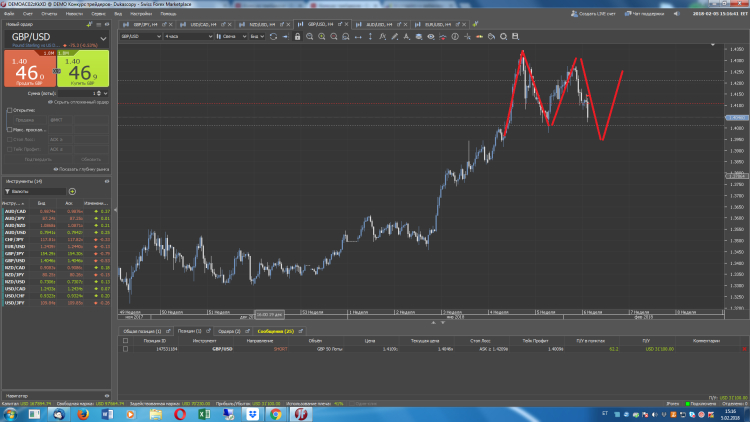Click the zoom in green magnifier icon
Viewport: 750px width, 422px height.
pos(321,36)
